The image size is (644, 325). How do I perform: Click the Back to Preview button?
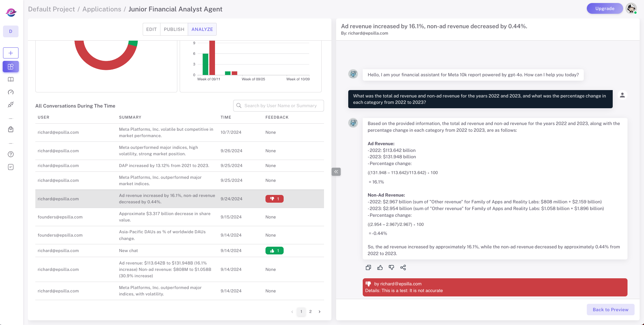tap(610, 310)
